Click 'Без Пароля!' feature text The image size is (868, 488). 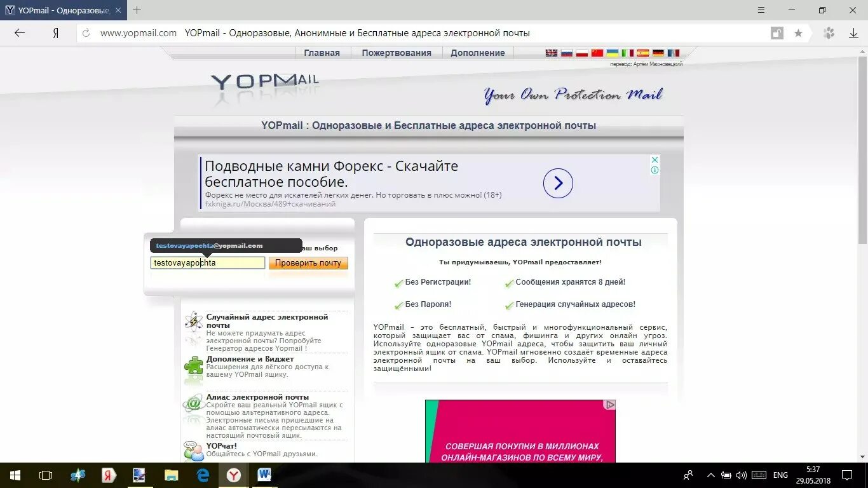point(428,304)
